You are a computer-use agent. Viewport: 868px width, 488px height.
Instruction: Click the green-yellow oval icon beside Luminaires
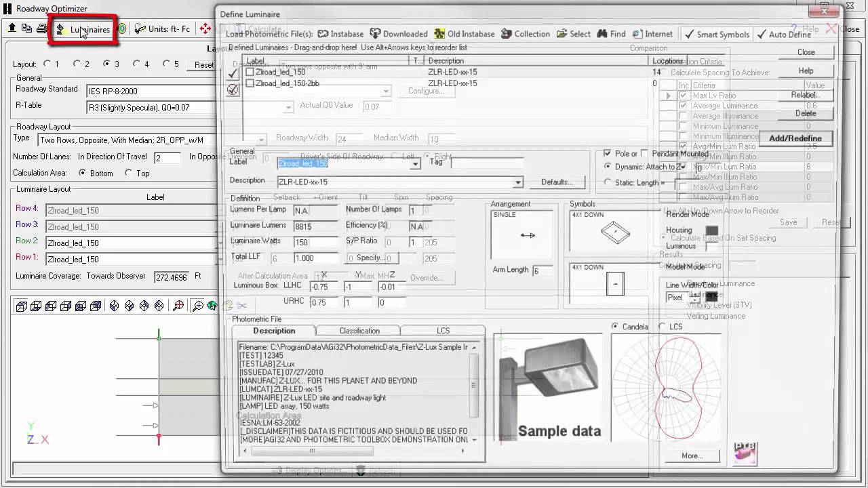click(122, 29)
